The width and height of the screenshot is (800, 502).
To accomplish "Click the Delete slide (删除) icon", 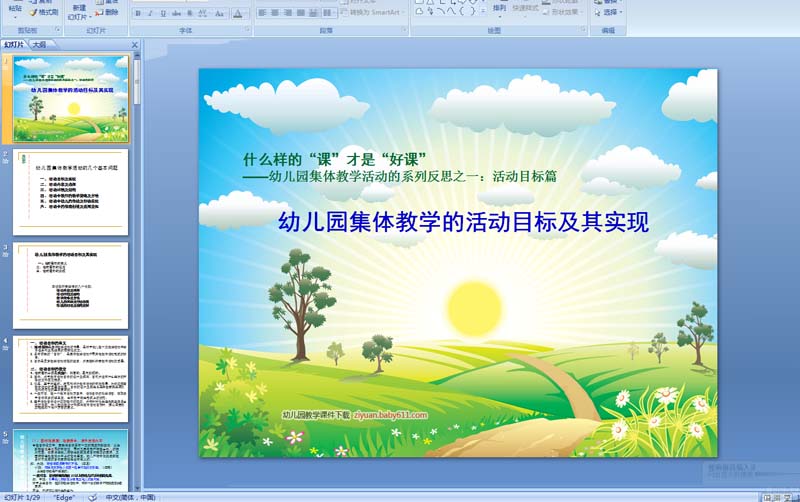I will click(x=106, y=13).
